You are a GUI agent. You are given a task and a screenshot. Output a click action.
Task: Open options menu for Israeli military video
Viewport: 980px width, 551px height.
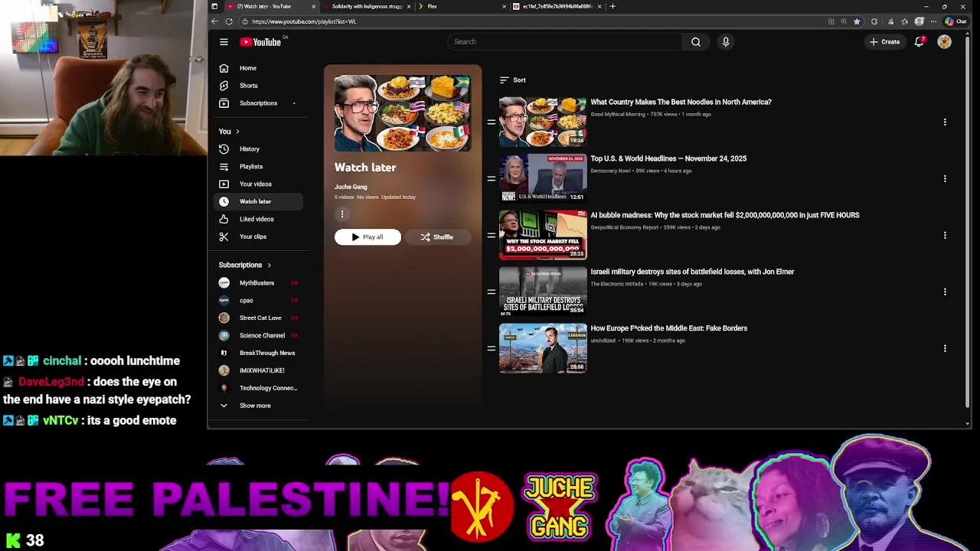point(945,292)
